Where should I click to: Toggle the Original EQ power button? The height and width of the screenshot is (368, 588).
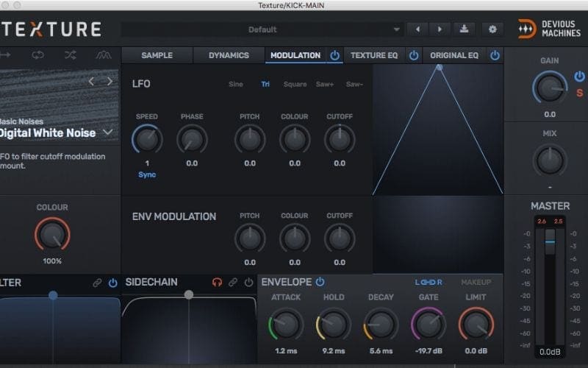coord(495,56)
